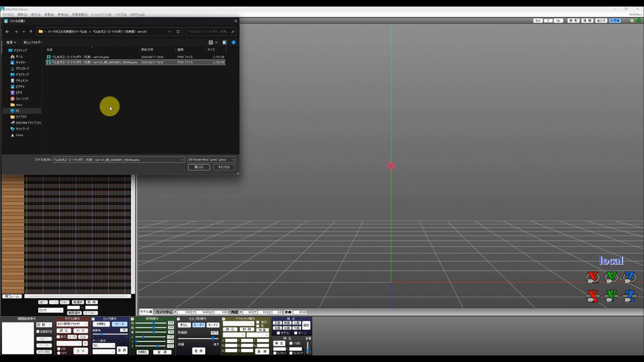The width and height of the screenshot is (644, 362).
Task: Click the 再生 play button
Action: (279, 343)
